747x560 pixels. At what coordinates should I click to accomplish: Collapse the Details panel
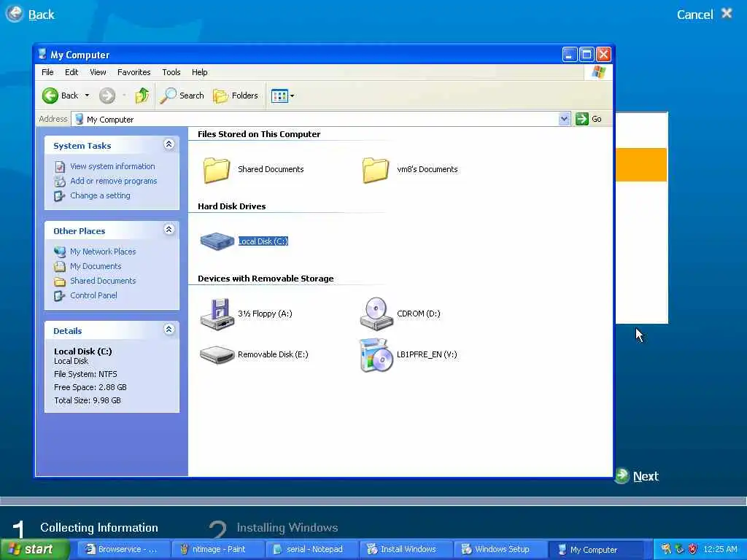(x=169, y=330)
